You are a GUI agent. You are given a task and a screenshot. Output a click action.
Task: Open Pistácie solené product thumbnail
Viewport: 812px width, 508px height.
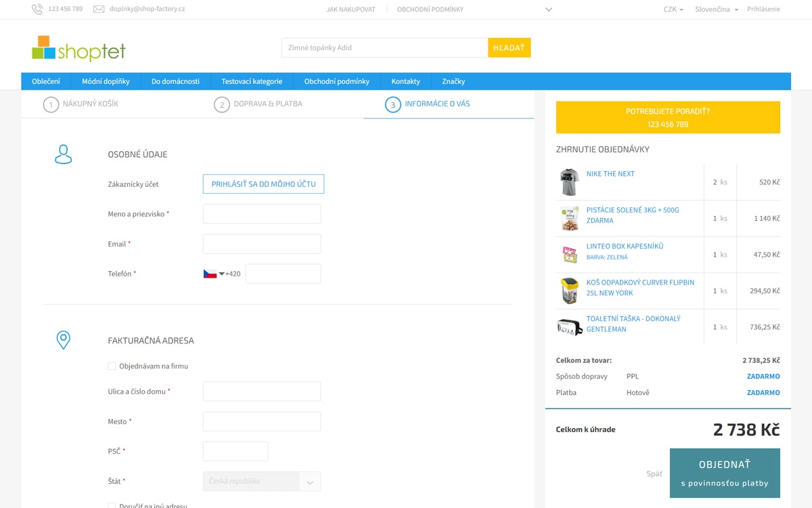[570, 218]
